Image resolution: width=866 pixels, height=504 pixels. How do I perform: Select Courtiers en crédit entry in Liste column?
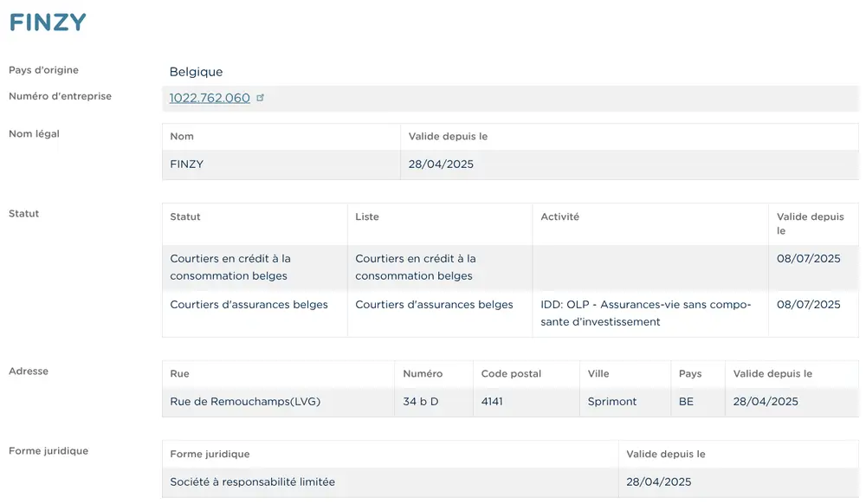[x=416, y=267]
